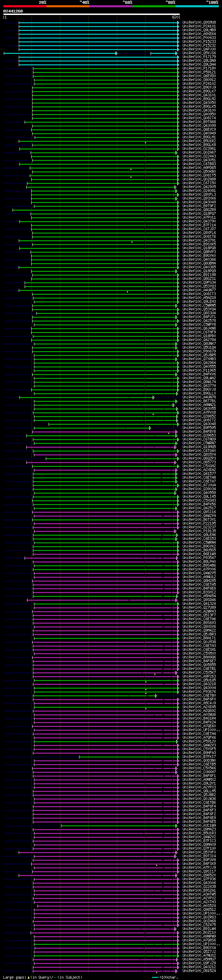Screen dimensions: 222x980
Task: Open hit UniRef100_Q9SMU8
Action: [199, 23]
